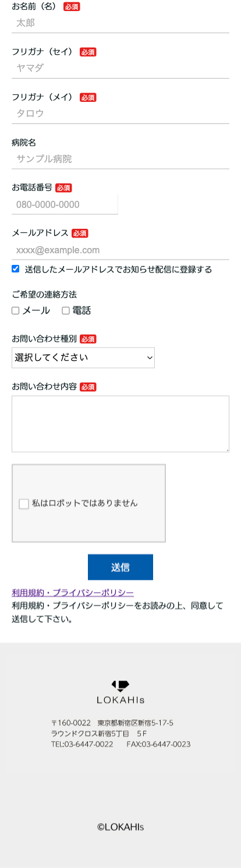Click the TEL:03-6447-0022 phone number
Screen dimensions: 241x868
click(82, 745)
